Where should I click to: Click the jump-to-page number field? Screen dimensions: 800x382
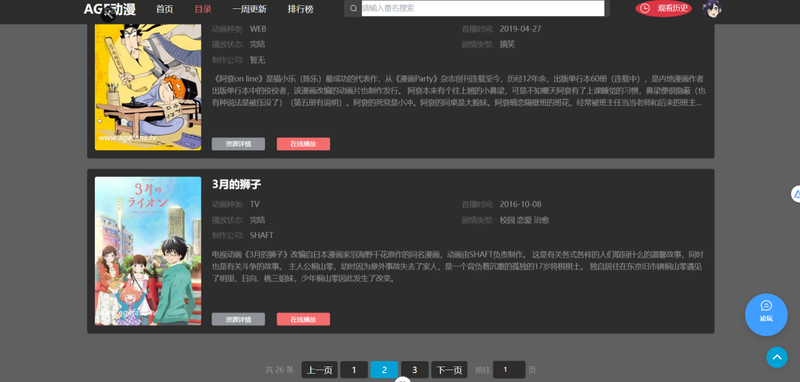pyautogui.click(x=509, y=370)
